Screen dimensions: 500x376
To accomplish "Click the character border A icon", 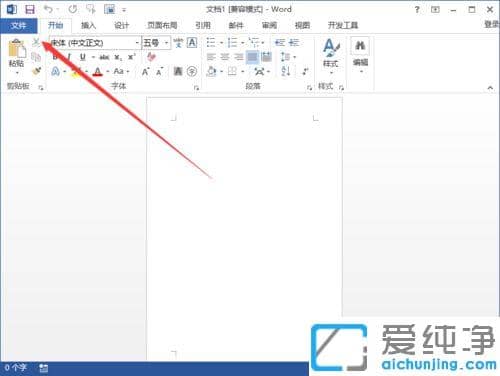I will 192,43.
